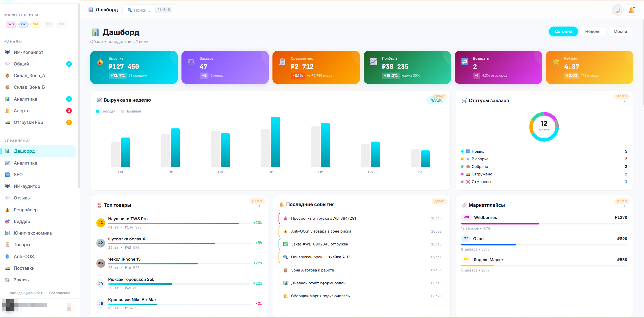
Task: Select the "В сборке" order status row
Action: pos(544,159)
